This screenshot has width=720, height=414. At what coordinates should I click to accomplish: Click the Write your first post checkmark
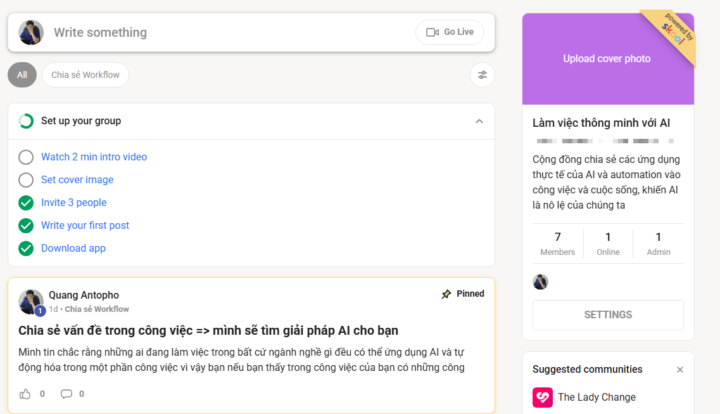26,225
